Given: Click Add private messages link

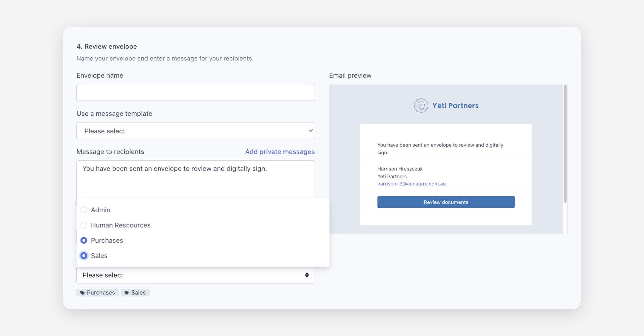Looking at the screenshot, I should (x=280, y=152).
